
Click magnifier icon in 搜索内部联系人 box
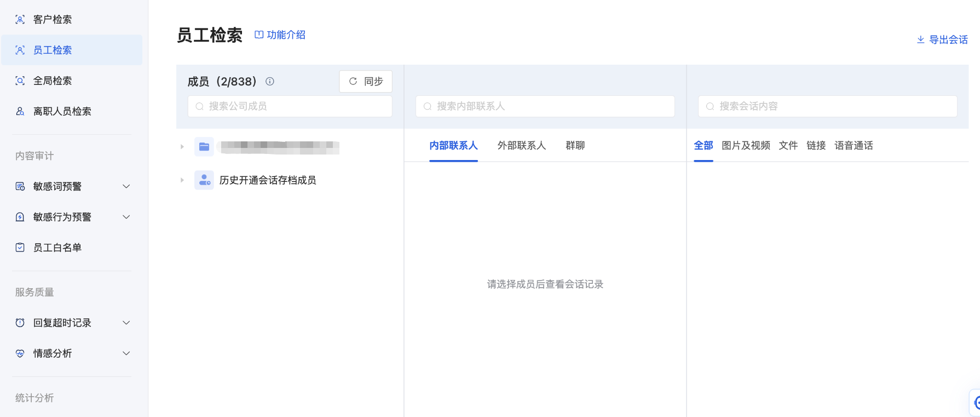428,106
